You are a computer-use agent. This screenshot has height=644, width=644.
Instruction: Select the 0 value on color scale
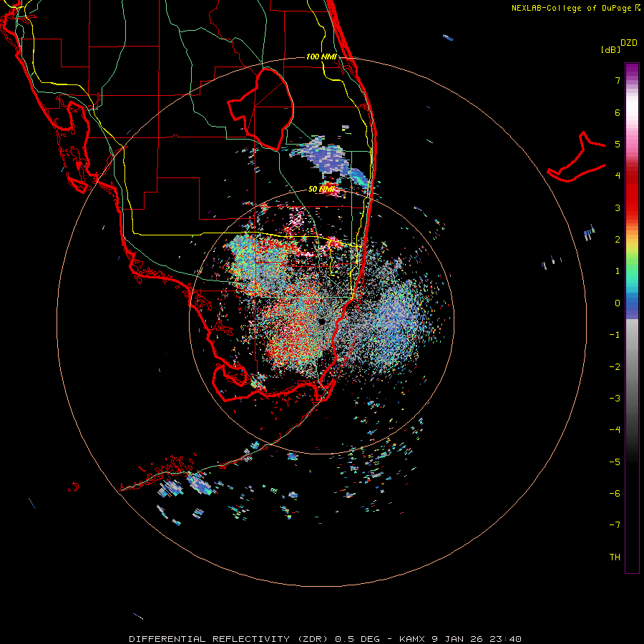tap(617, 303)
